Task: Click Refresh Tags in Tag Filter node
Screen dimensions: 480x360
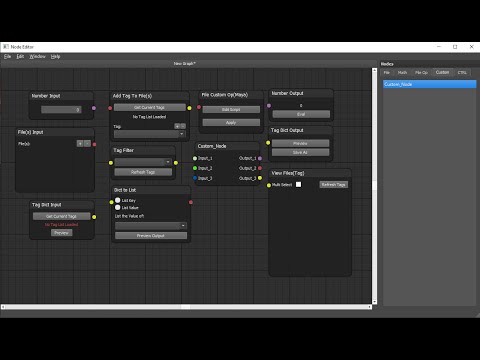Action: [x=143, y=172]
